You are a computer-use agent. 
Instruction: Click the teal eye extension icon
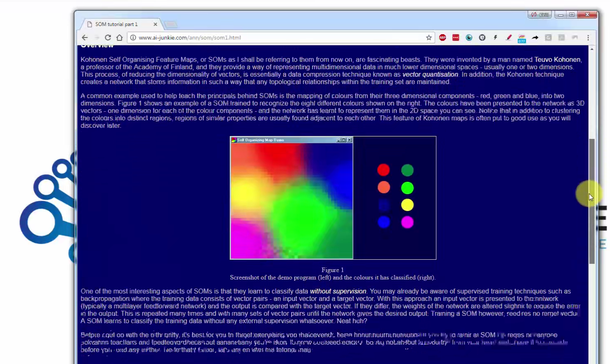pos(469,38)
